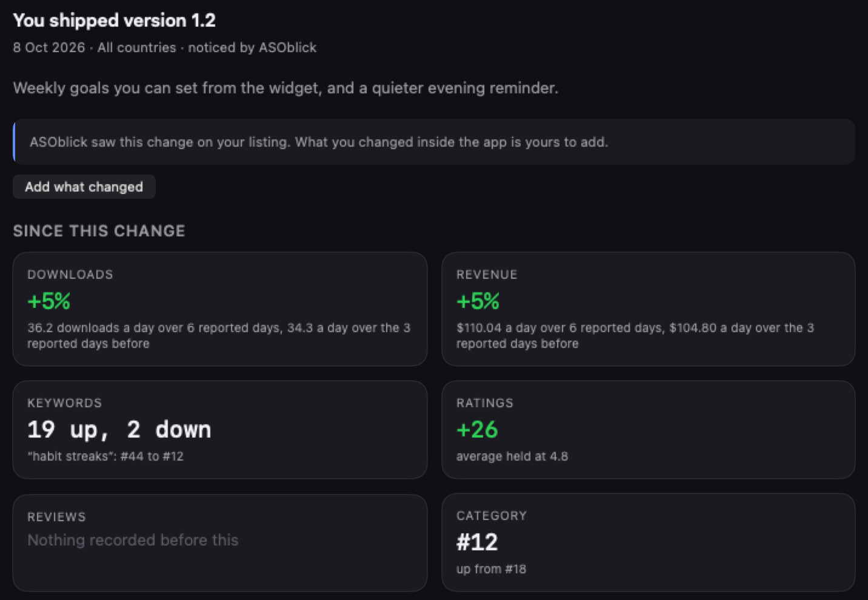Click the habit streaks keyword rank line
This screenshot has height=600, width=868.
pyautogui.click(x=105, y=456)
